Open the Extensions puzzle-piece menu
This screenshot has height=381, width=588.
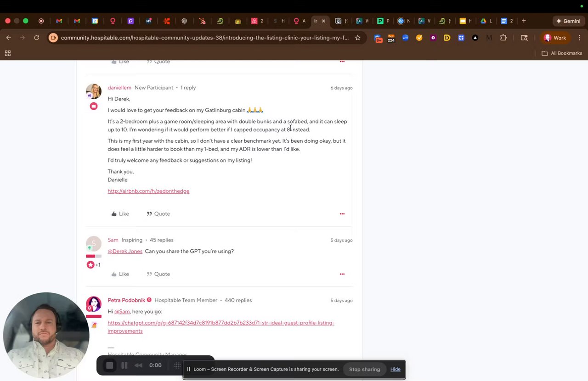point(503,38)
